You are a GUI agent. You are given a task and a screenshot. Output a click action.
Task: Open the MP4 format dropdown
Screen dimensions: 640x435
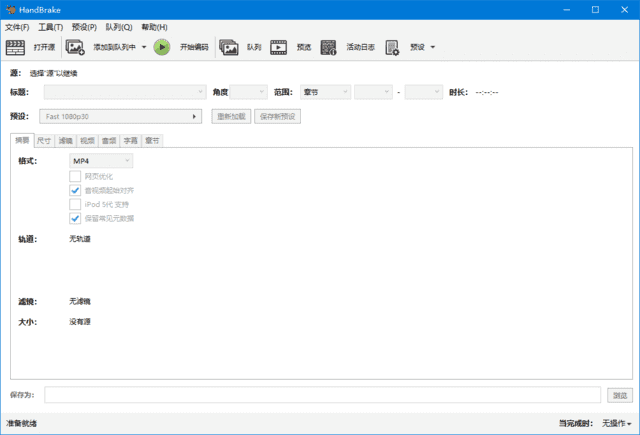[100, 160]
